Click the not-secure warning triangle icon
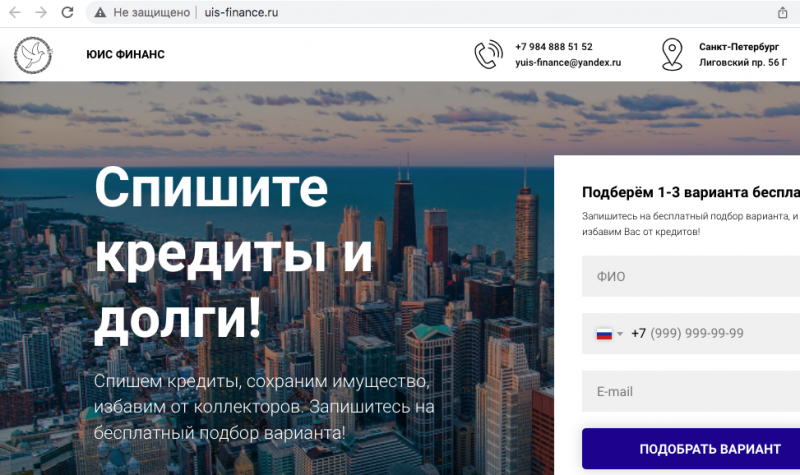This screenshot has width=800, height=475. click(100, 13)
